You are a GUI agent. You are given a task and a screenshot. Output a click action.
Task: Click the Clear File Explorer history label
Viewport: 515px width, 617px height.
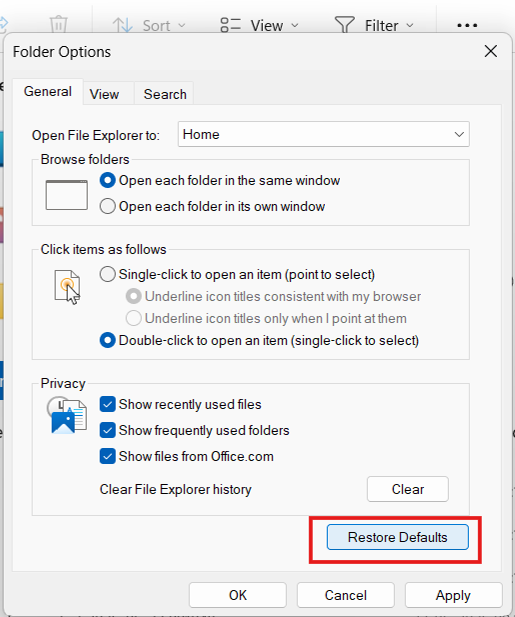pyautogui.click(x=175, y=489)
